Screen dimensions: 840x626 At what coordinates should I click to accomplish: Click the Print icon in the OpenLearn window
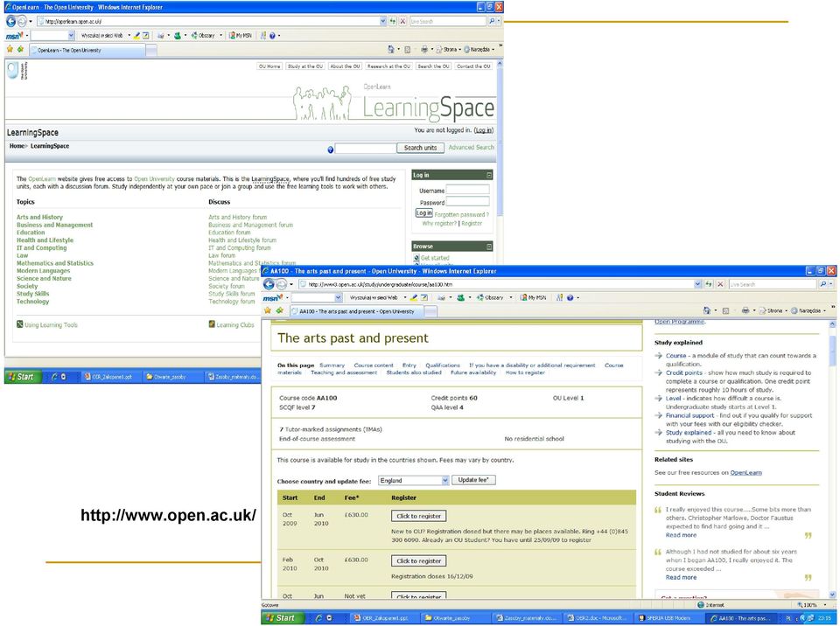coord(424,49)
